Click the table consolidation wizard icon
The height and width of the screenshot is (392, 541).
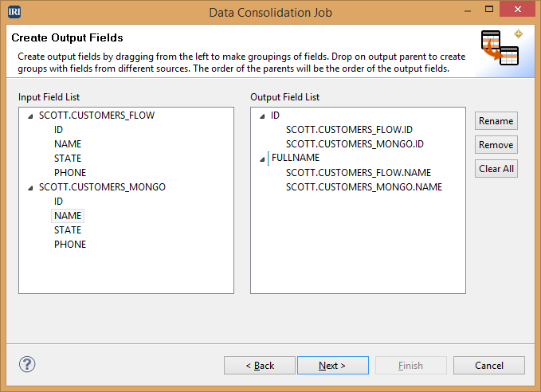[500, 48]
